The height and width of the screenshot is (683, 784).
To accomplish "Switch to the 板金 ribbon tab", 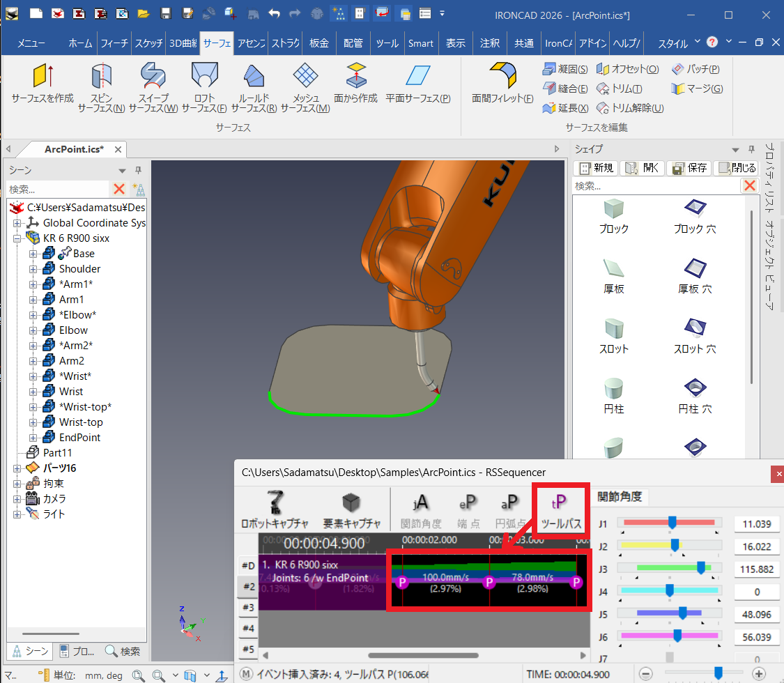I will [x=319, y=43].
